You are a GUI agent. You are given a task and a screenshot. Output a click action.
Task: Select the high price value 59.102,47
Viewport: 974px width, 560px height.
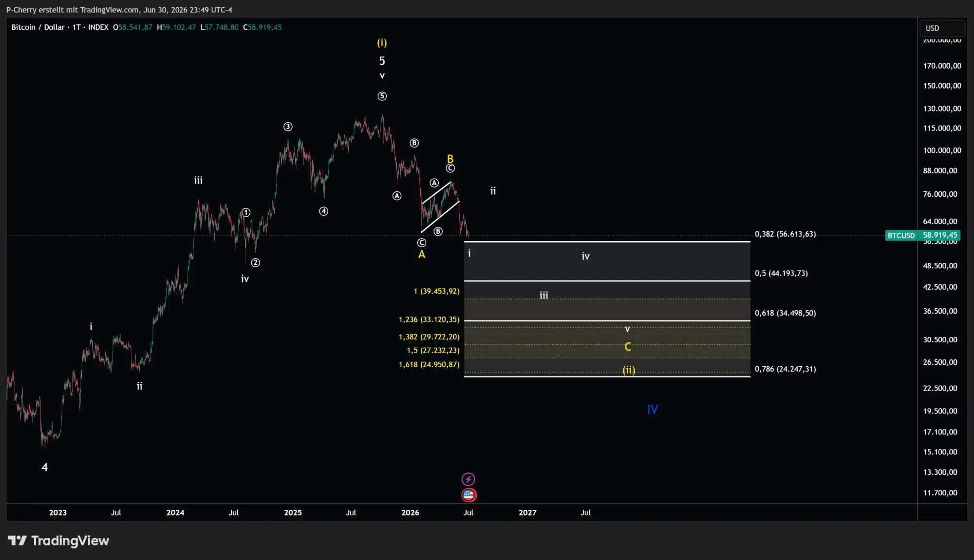[179, 27]
